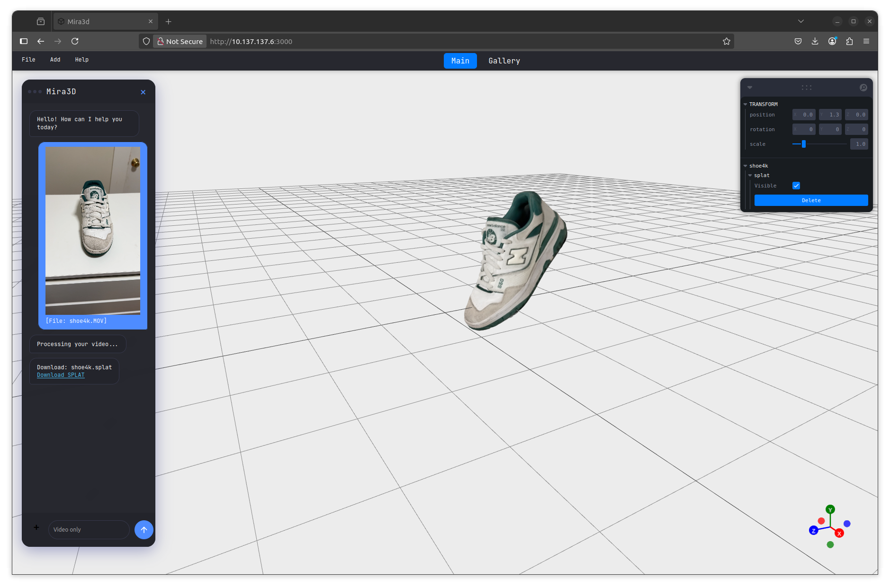Select the drag handle dots atop the transform panel
Image resolution: width=890 pixels, height=588 pixels.
[x=806, y=87]
